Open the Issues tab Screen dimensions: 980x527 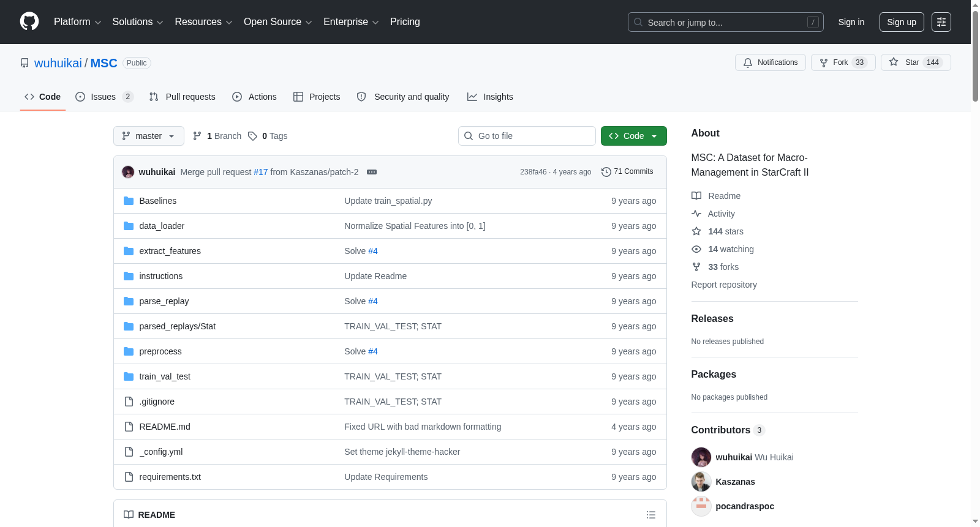(x=104, y=97)
